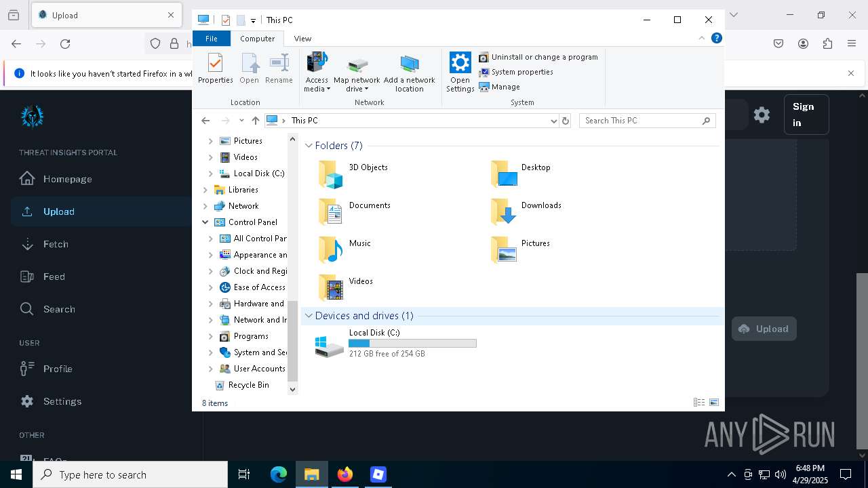Viewport: 868px width, 488px height.
Task: Refresh the This PC address bar
Action: [x=566, y=121]
